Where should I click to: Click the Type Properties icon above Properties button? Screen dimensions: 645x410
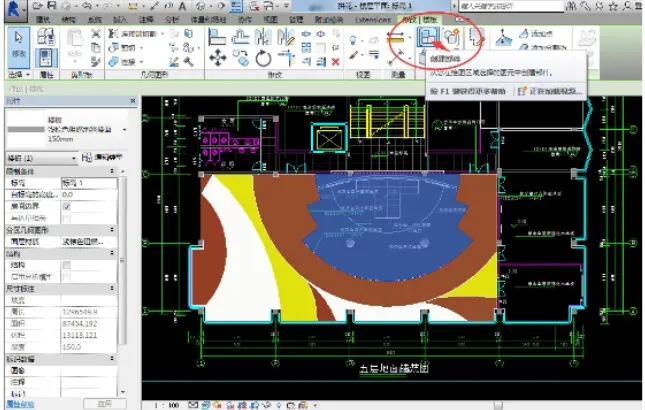point(46,37)
